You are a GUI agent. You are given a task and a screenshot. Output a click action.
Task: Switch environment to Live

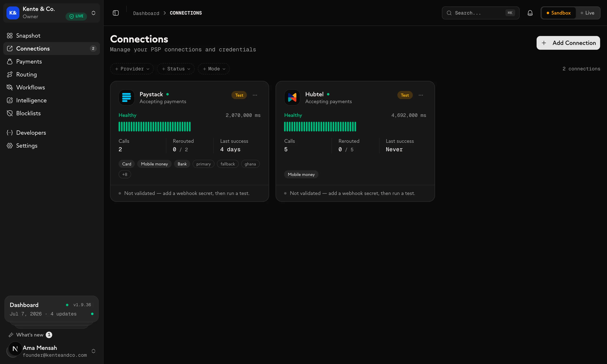point(587,13)
